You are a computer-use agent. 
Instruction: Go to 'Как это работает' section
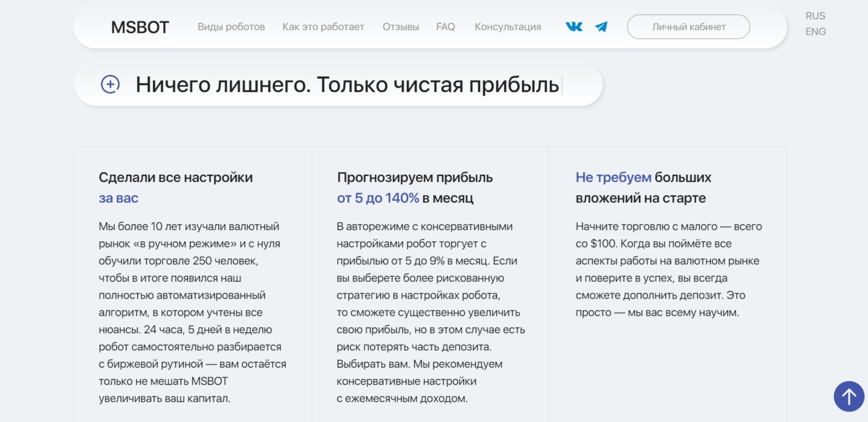pos(323,27)
